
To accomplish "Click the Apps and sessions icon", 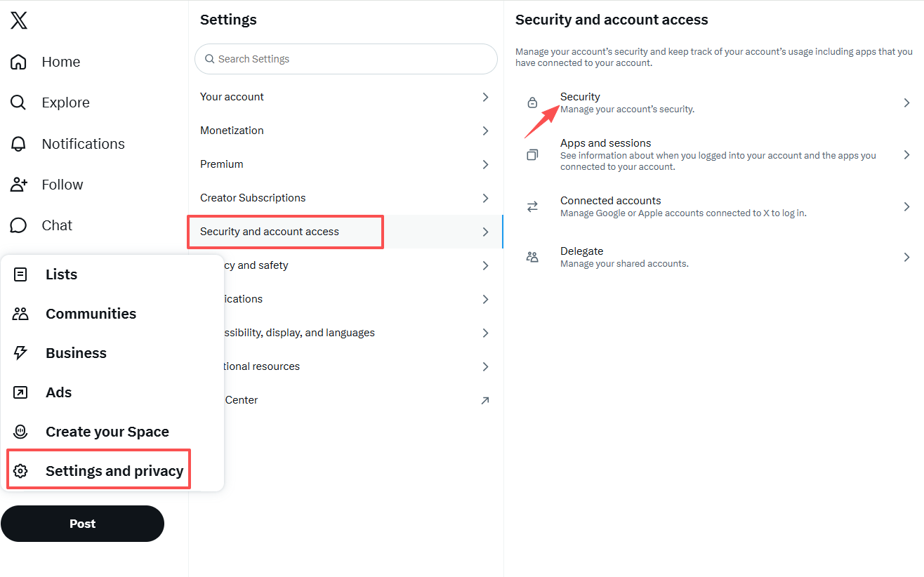I will [x=532, y=154].
